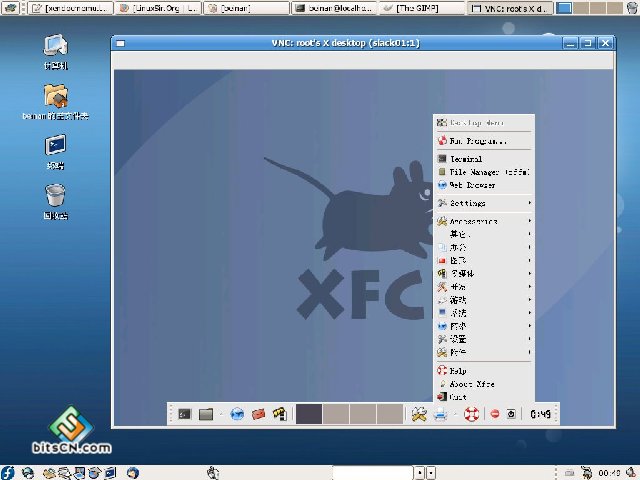
Task: Open the Fedora main menu button
Action: click(8, 473)
